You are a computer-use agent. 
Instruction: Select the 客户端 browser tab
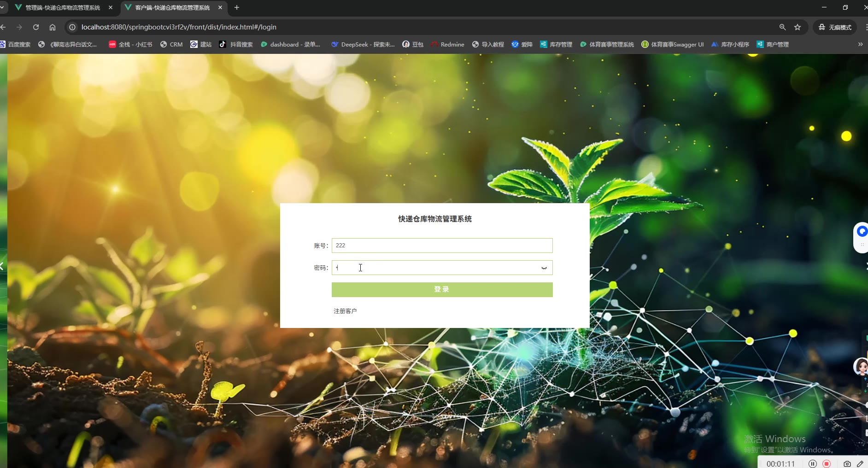point(172,7)
